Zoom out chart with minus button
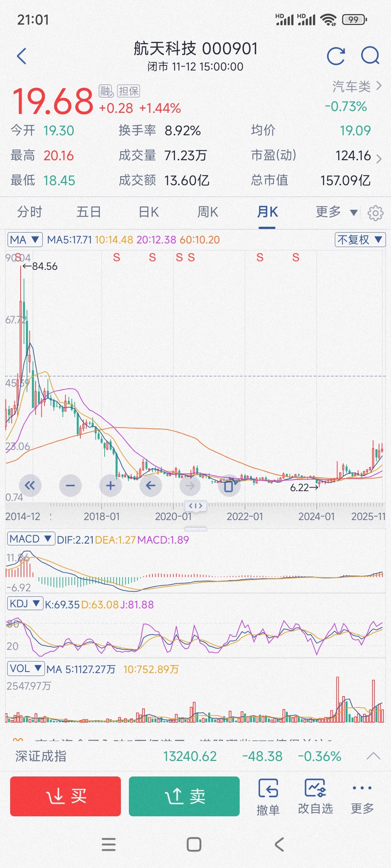391x868 pixels. click(70, 485)
